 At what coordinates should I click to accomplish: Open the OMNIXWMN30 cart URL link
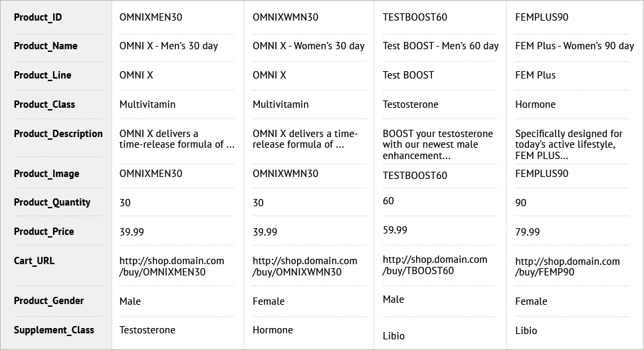point(305,267)
